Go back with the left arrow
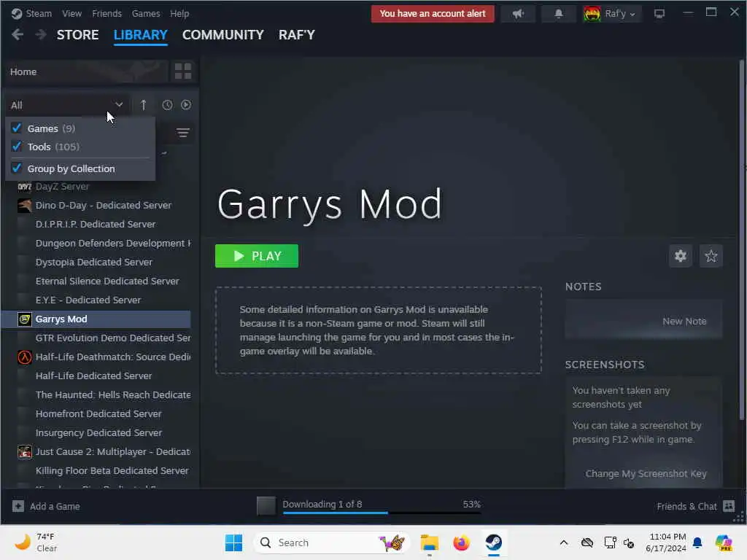This screenshot has height=560, width=747. pyautogui.click(x=18, y=34)
